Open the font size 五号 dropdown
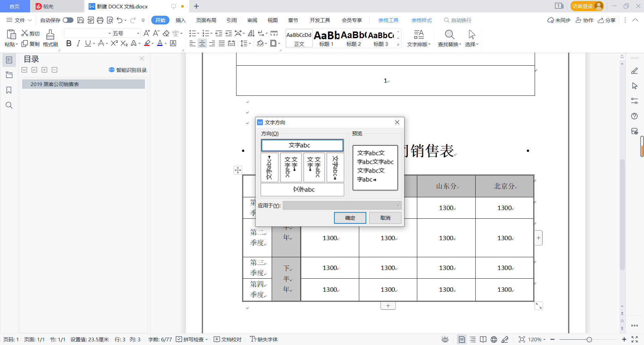The image size is (644, 345). (x=138, y=33)
